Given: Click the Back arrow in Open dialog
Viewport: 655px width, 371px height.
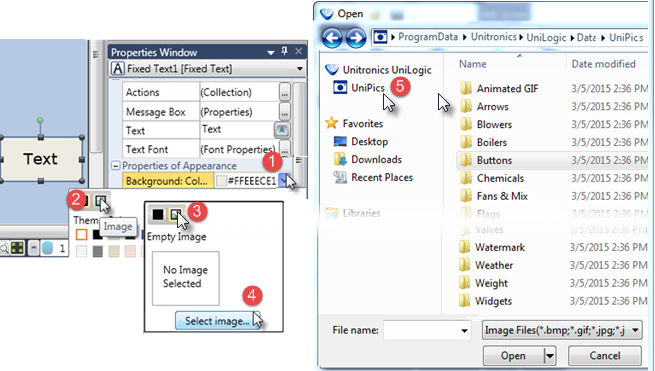Looking at the screenshot, I should [x=333, y=38].
